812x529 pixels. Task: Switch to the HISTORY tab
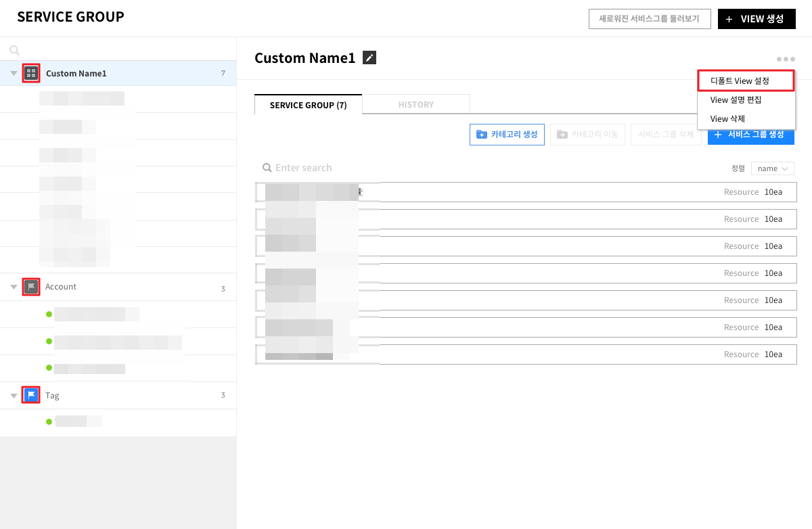[x=415, y=105]
